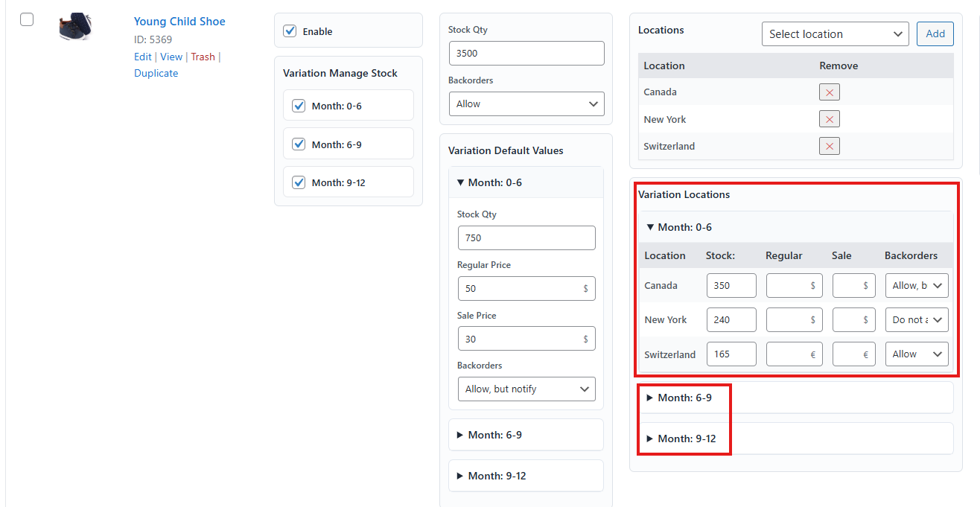This screenshot has height=507, width=980.
Task: Open the Select location dropdown
Action: click(834, 34)
